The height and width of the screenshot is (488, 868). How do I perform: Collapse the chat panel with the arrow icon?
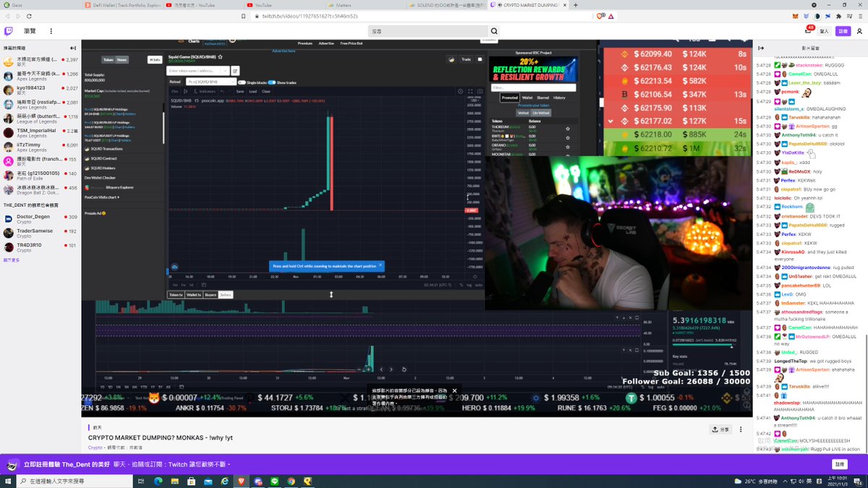click(x=761, y=48)
